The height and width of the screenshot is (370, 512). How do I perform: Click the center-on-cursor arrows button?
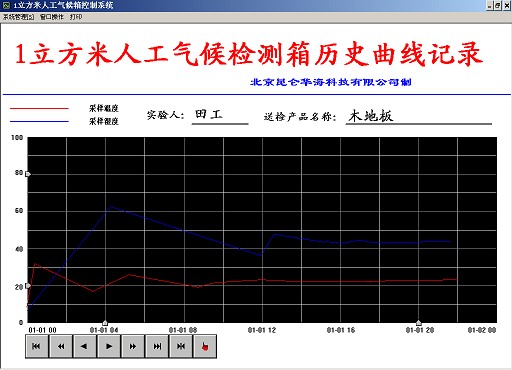tap(181, 346)
